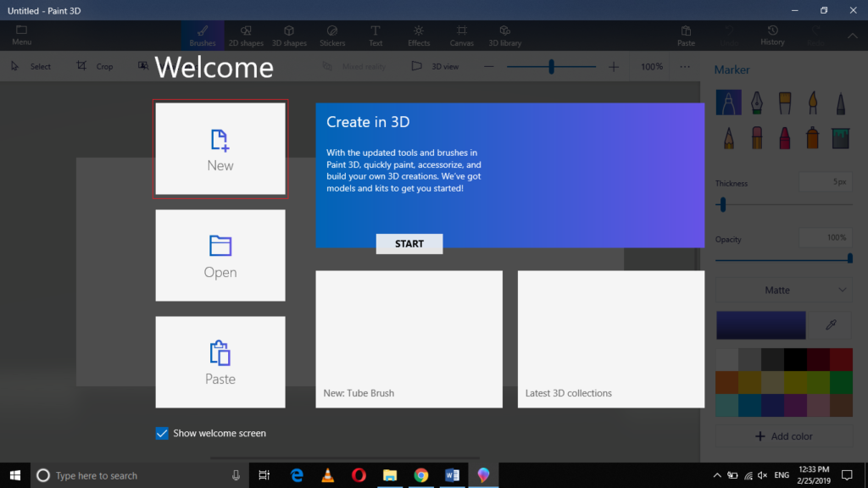Select the Spray can brush
Viewport: 868px width, 488px height.
pyautogui.click(x=812, y=137)
